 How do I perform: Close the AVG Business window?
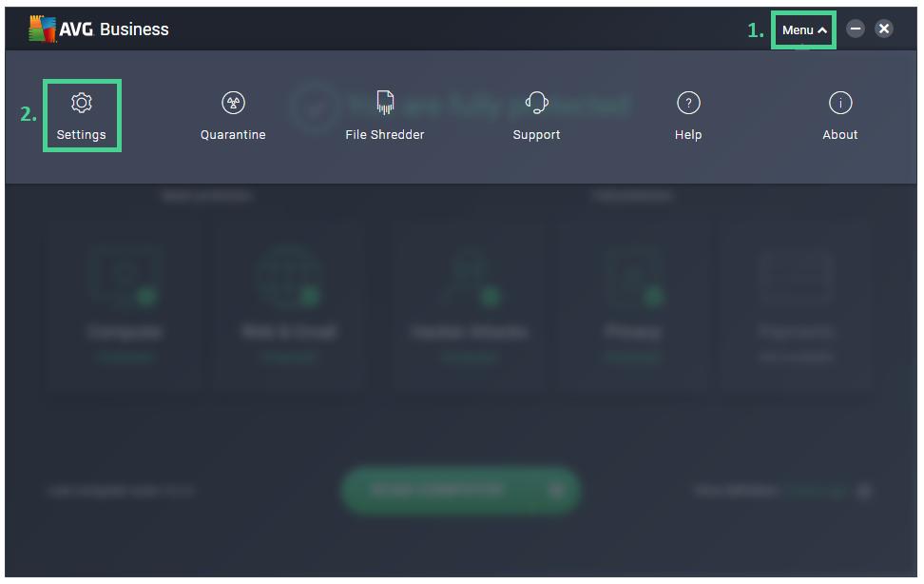(884, 29)
